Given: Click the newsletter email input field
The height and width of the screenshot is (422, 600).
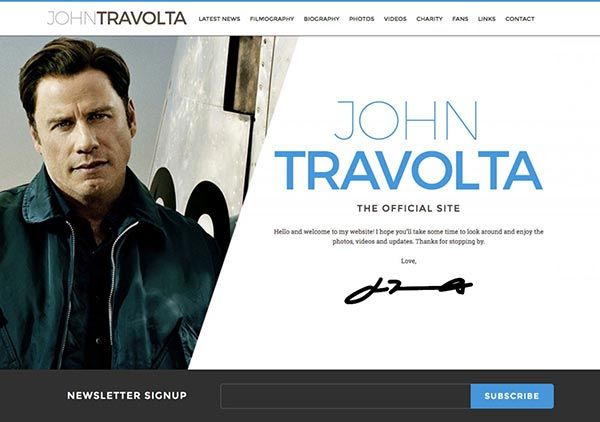Looking at the screenshot, I should [x=346, y=396].
